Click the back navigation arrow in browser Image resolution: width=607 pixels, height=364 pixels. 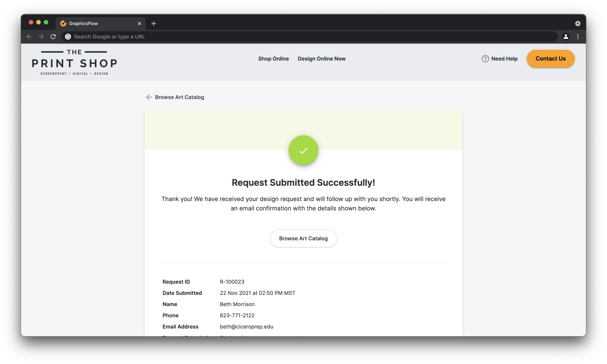coord(29,36)
